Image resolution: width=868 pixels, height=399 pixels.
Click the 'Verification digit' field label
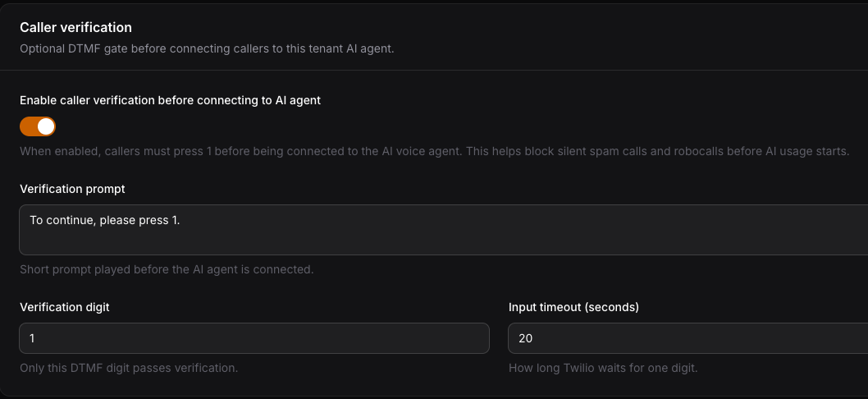tap(65, 307)
